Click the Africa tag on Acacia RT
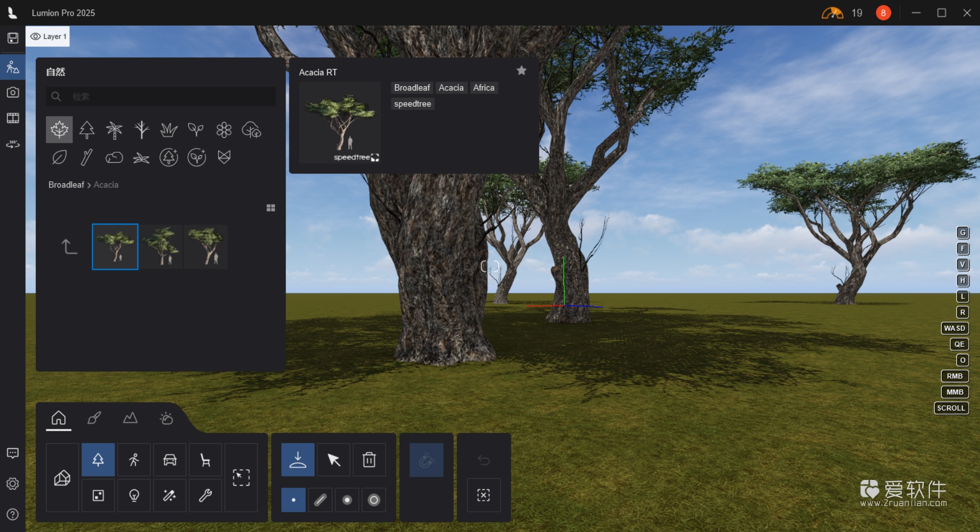Screen dimensions: 980x532 coord(483,87)
